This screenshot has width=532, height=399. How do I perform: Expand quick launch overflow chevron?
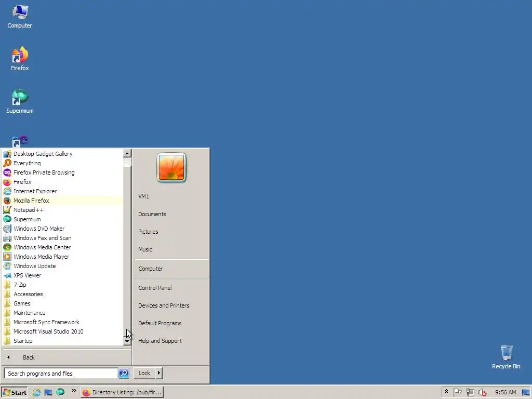point(74,391)
